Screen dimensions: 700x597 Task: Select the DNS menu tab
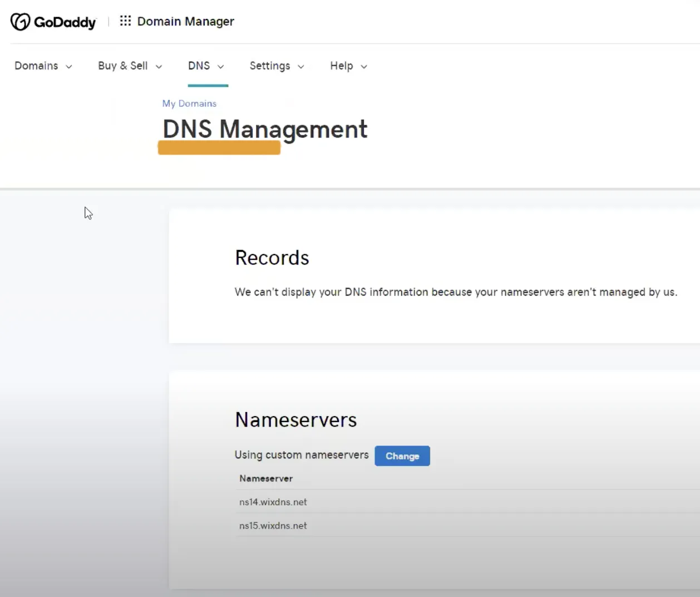coord(199,66)
